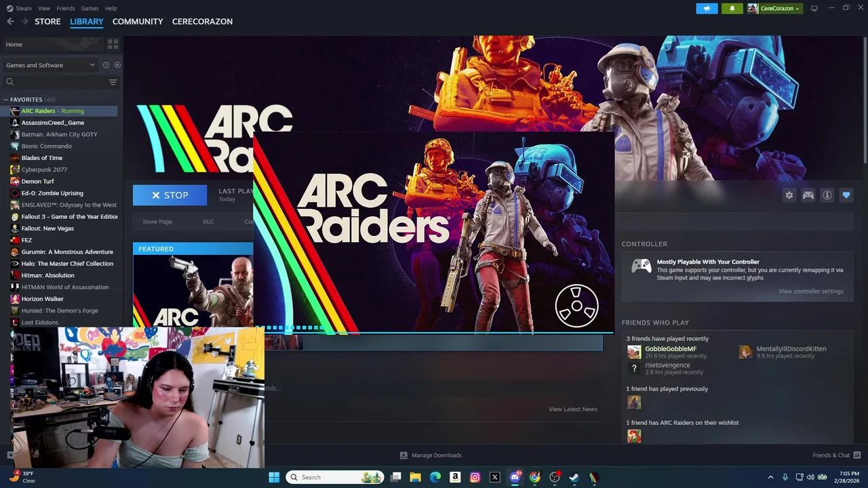The width and height of the screenshot is (868, 488).
Task: Open the green notifications bell
Action: pyautogui.click(x=732, y=8)
